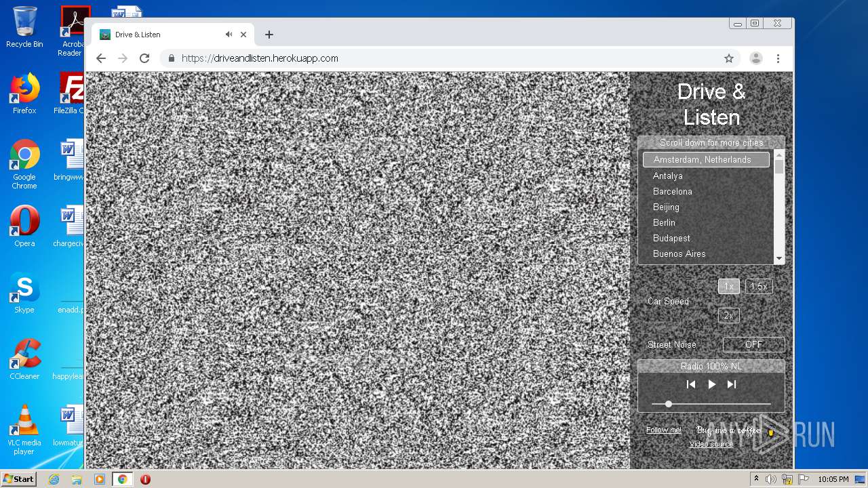Open FileZilla Client desktop shortcut
Screen dimensions: 868x488
click(x=70, y=94)
